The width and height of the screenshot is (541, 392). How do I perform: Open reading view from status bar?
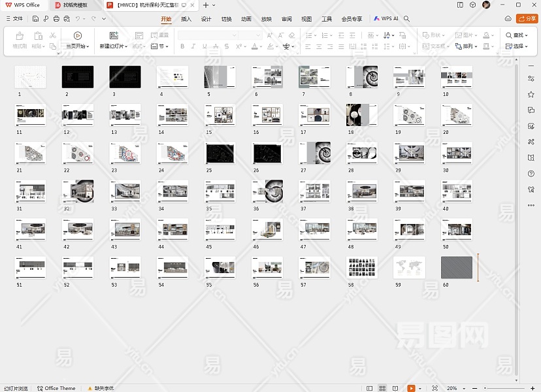[x=396, y=388]
